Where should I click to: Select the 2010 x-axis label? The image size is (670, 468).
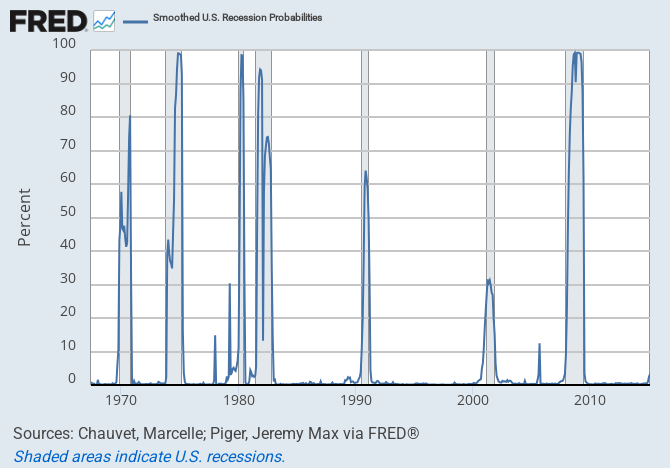tap(590, 400)
